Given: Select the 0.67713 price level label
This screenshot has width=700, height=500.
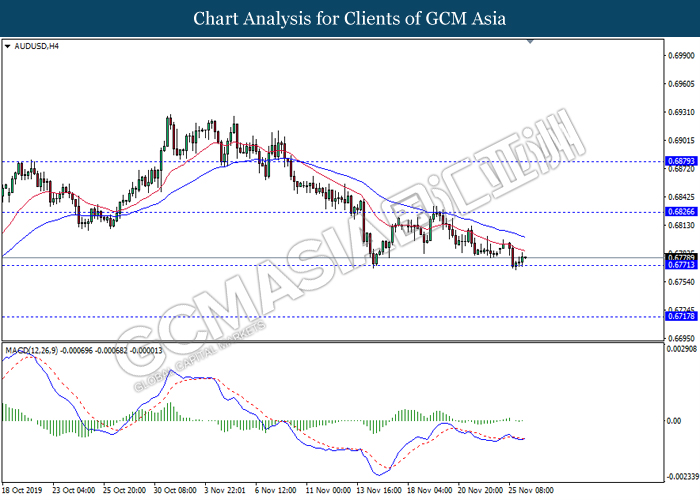Looking at the screenshot, I should pyautogui.click(x=681, y=265).
